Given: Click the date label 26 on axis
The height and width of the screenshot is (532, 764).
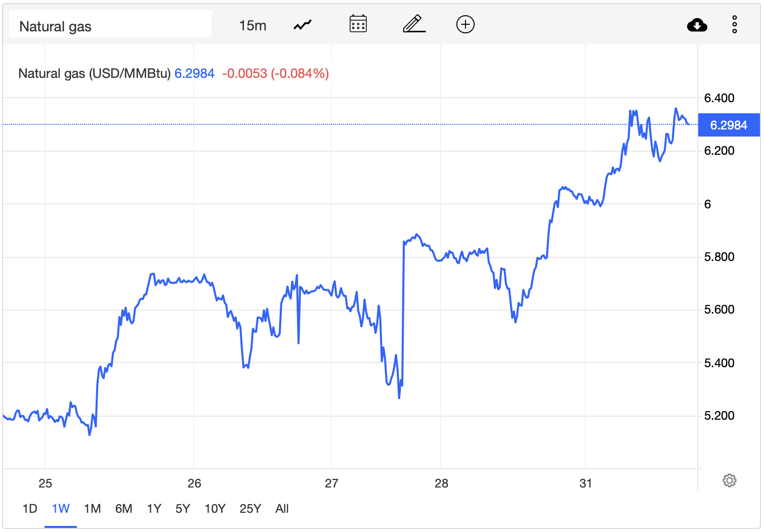Looking at the screenshot, I should [x=194, y=483].
